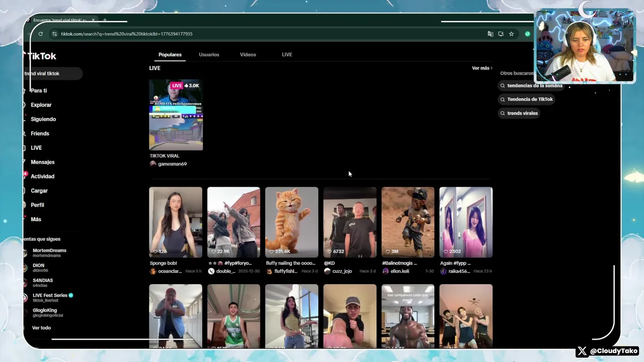Reload the page with the browser refresh icon
This screenshot has width=644, height=362.
click(40, 34)
